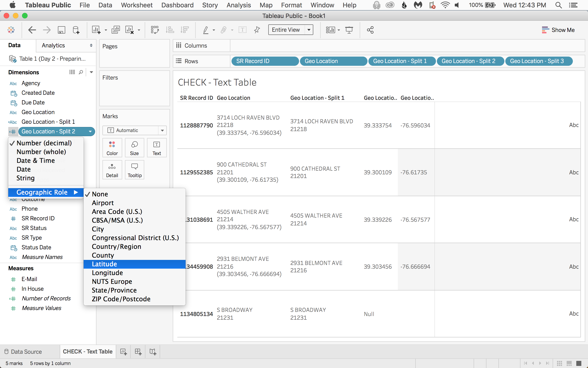Set geographic role to Latitude
Image resolution: width=588 pixels, height=368 pixels.
click(x=134, y=264)
